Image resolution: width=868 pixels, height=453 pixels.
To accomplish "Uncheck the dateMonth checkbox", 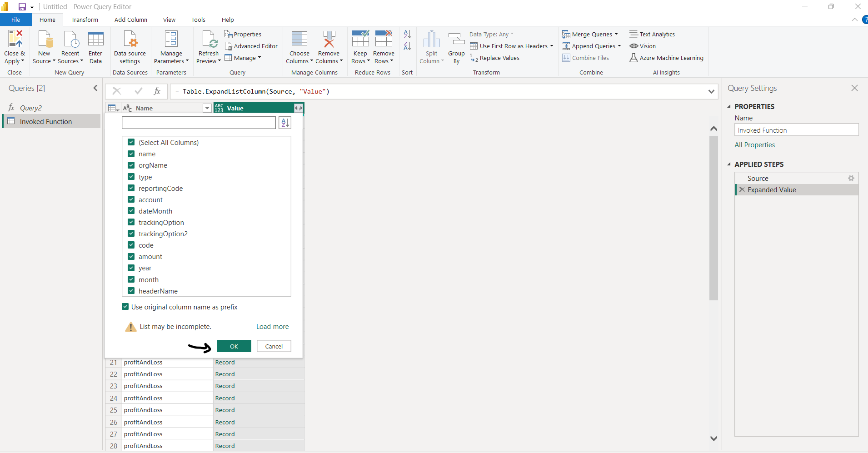I will (131, 211).
